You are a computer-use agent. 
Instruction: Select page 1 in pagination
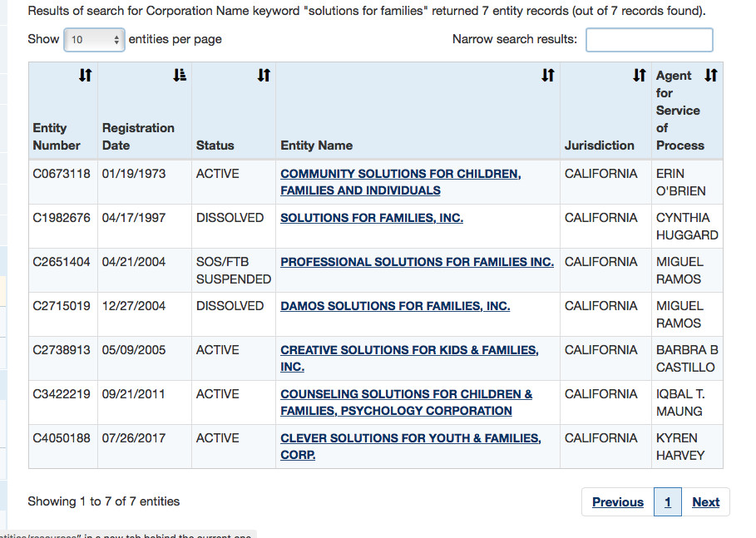(667, 502)
